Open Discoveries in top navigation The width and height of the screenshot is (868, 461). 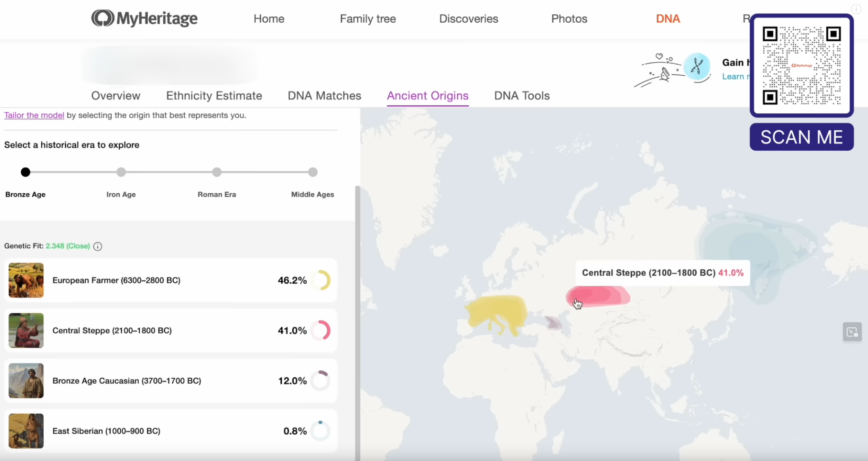(x=468, y=19)
